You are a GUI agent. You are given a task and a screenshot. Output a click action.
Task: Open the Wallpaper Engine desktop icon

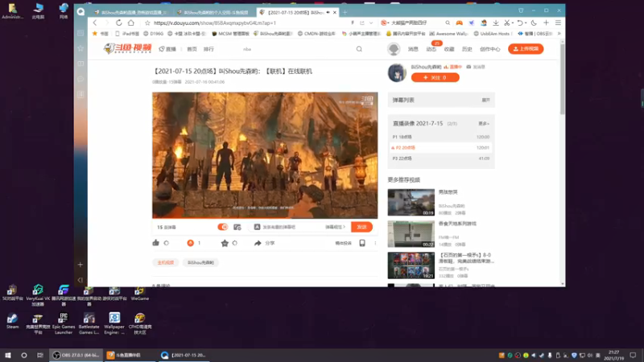(x=114, y=324)
